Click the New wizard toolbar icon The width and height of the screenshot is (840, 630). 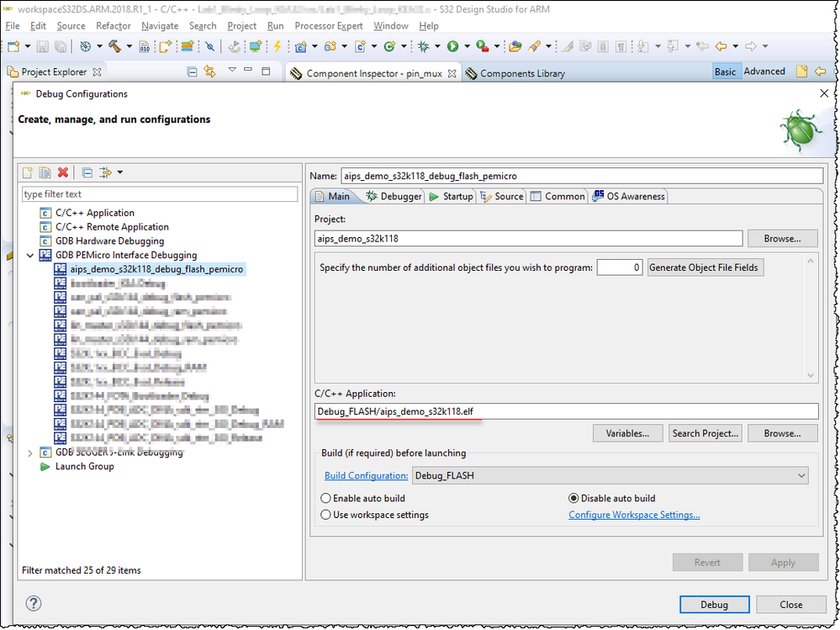[x=13, y=46]
